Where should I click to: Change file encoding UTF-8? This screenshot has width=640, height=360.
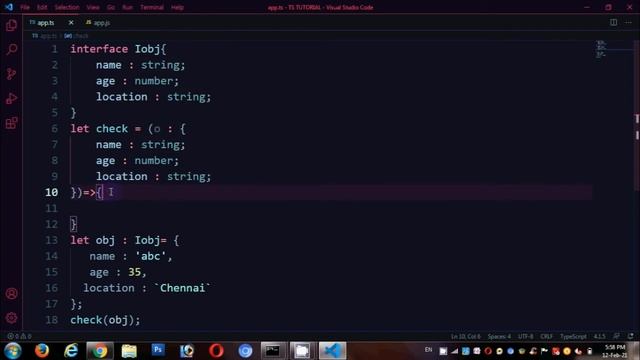(526, 336)
